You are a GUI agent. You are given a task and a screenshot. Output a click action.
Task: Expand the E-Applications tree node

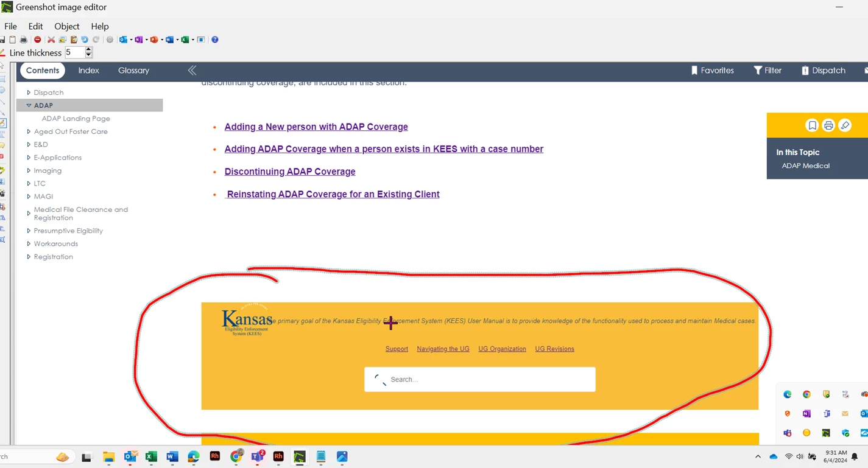tap(29, 158)
